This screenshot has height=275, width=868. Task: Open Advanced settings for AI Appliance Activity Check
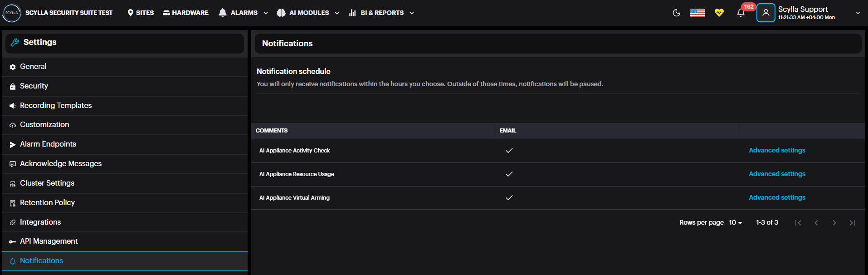[776, 151]
